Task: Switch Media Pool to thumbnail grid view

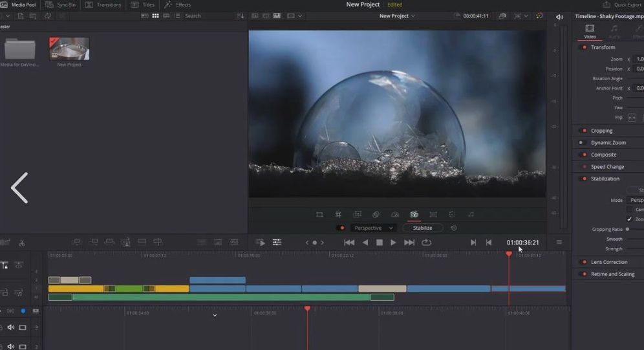Action: click(155, 16)
